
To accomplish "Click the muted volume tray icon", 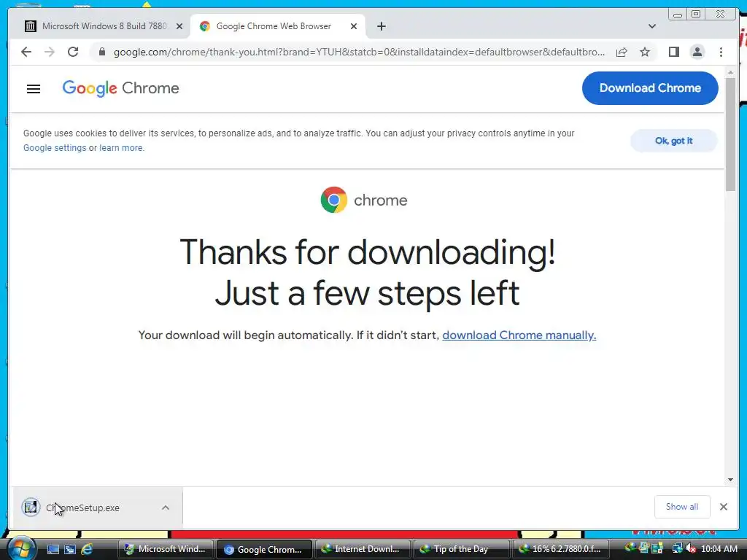I will pyautogui.click(x=690, y=548).
